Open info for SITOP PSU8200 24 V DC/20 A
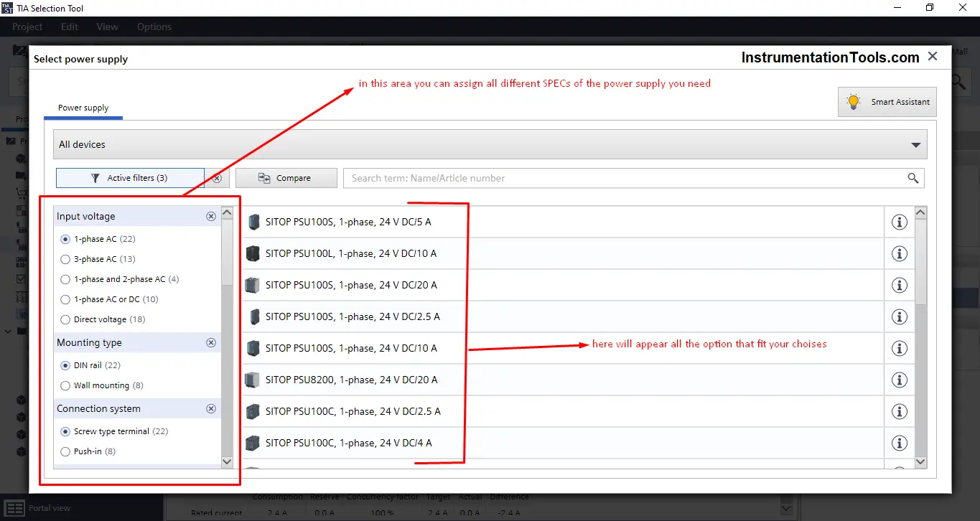This screenshot has height=521, width=980. pyautogui.click(x=899, y=380)
